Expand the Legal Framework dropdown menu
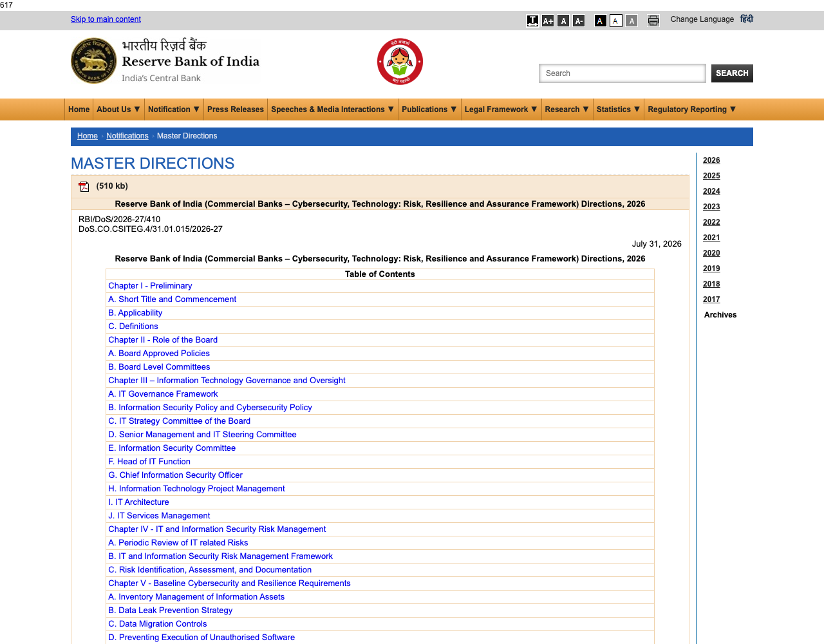 point(501,109)
